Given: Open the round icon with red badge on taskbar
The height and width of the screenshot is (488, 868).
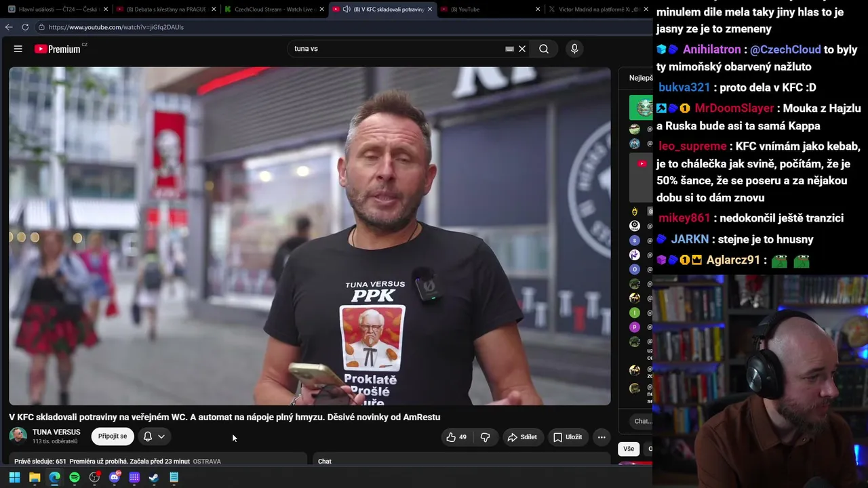Looking at the screenshot, I should (95, 477).
